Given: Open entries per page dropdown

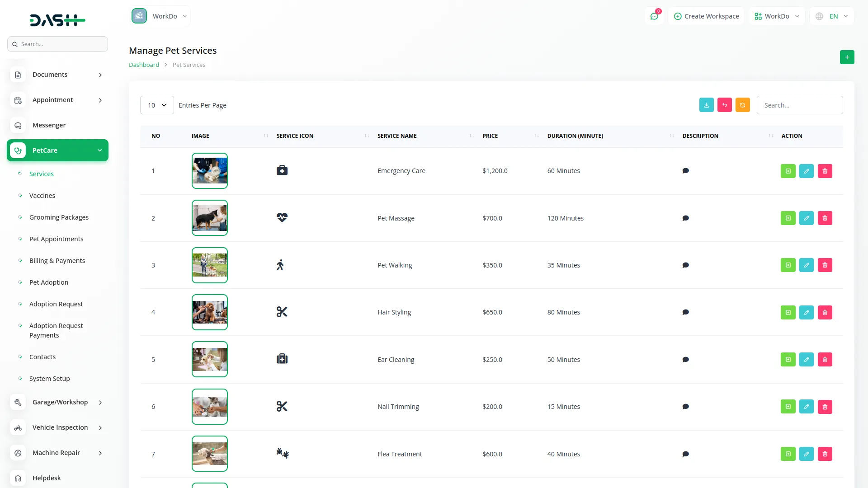Looking at the screenshot, I should 157,105.
